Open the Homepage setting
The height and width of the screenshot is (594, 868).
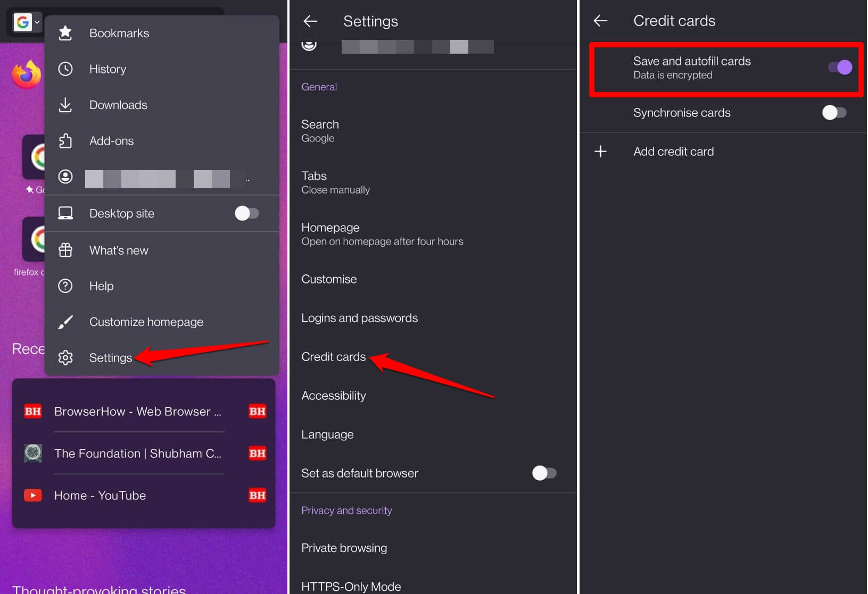432,234
